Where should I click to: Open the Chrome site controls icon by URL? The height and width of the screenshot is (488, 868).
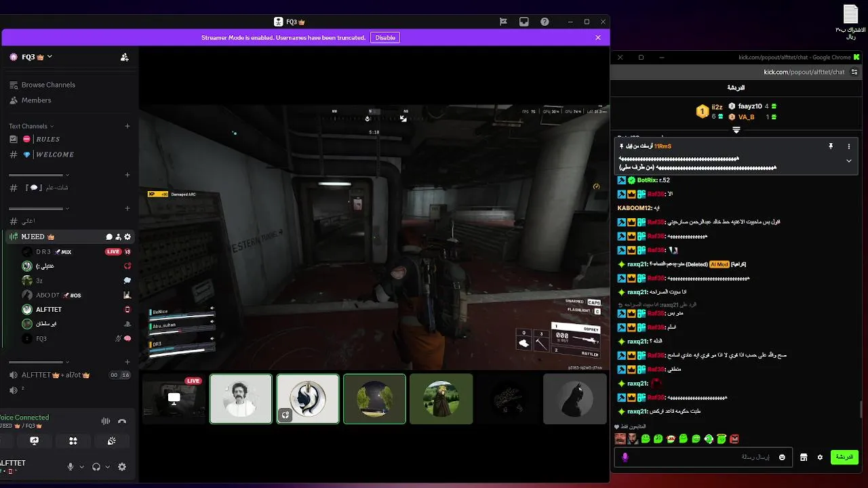pos(854,72)
